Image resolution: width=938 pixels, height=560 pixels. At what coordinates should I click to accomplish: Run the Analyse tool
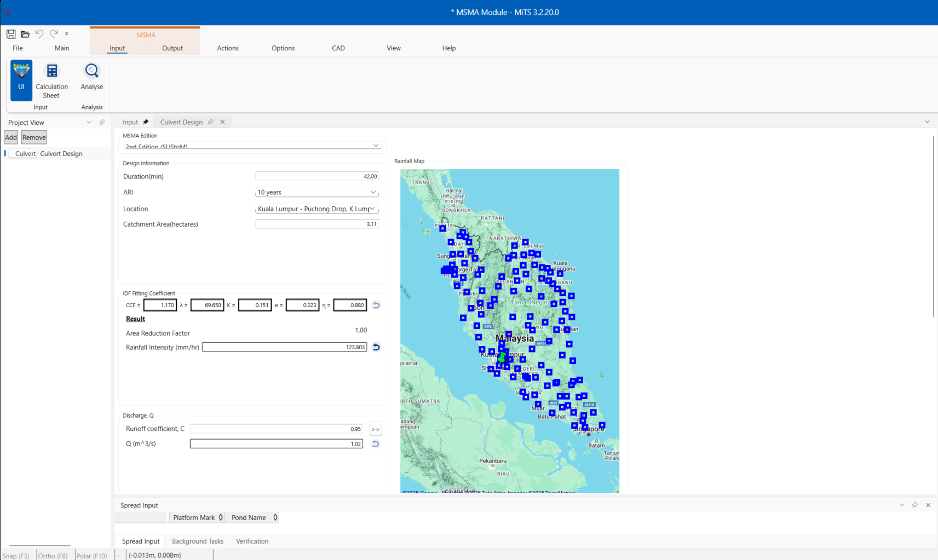(x=91, y=77)
